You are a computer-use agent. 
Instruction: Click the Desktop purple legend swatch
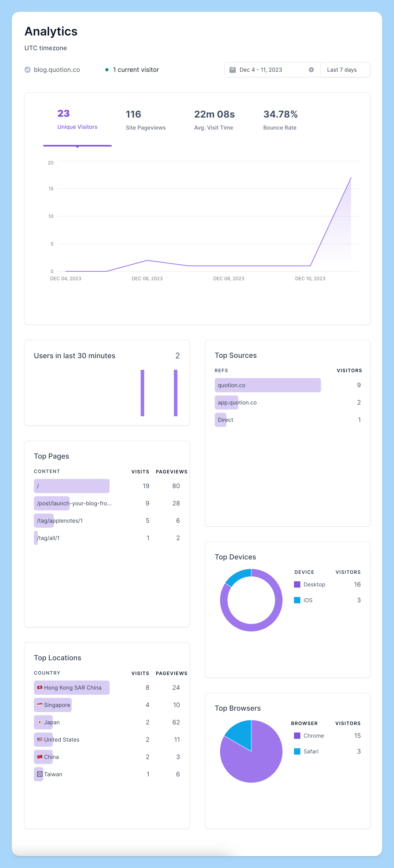(x=297, y=584)
